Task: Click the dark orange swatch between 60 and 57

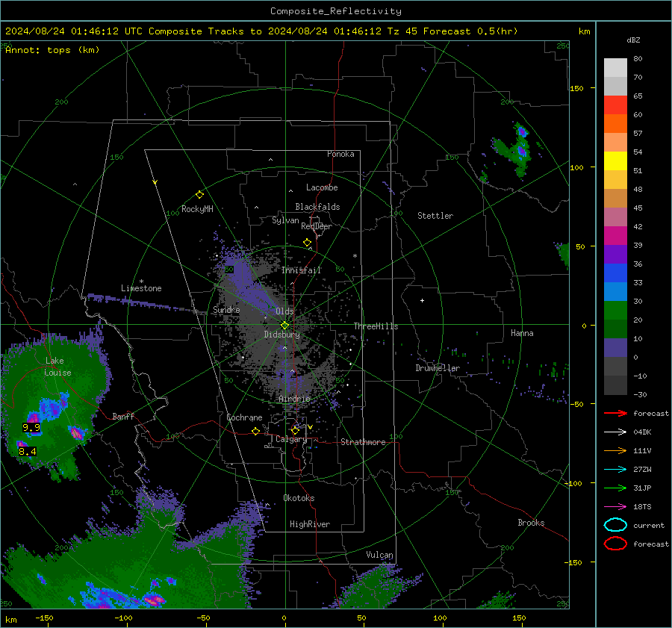Action: coord(615,124)
